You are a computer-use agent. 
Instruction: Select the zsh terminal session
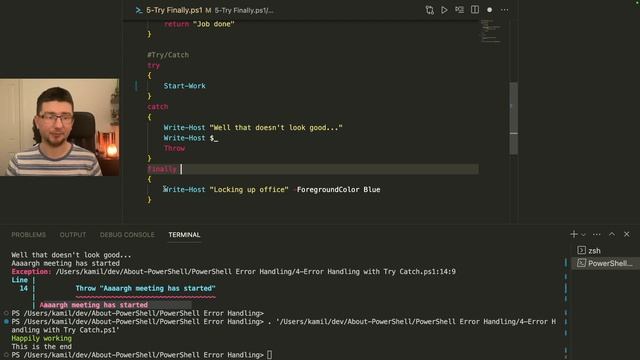[x=606, y=251]
